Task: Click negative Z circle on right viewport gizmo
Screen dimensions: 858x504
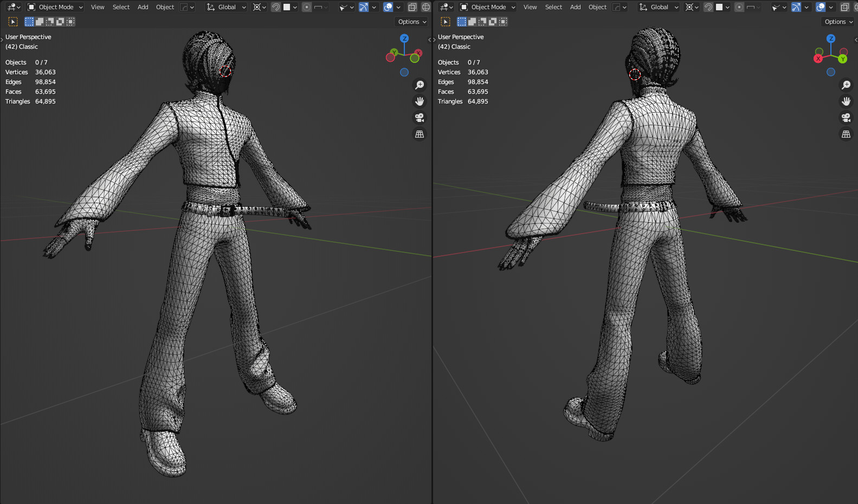Action: pyautogui.click(x=831, y=72)
